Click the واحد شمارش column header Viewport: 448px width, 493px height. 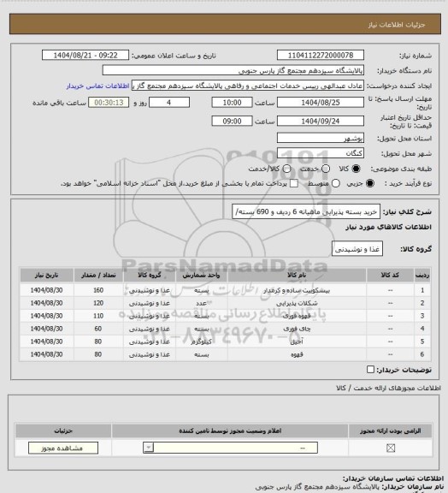click(x=202, y=275)
